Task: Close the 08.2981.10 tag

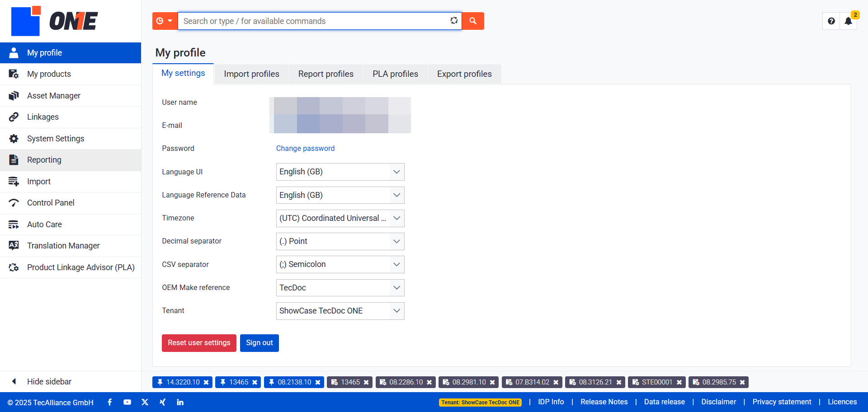Action: pos(492,382)
